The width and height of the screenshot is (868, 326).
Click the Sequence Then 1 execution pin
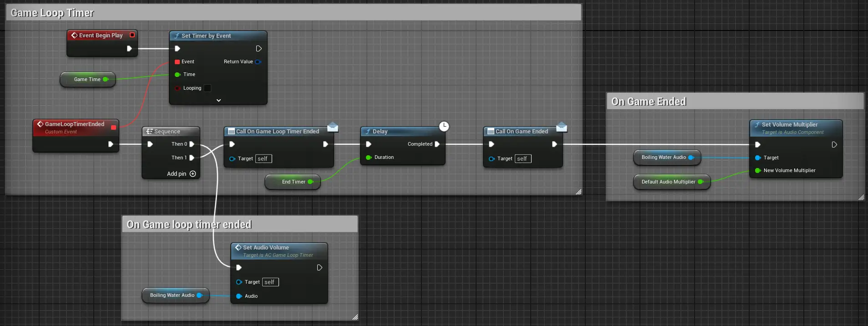coord(192,158)
